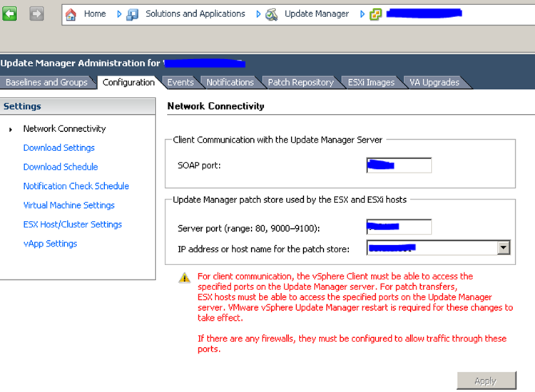Click the Server port input field
The image size is (535, 392).
(x=399, y=227)
